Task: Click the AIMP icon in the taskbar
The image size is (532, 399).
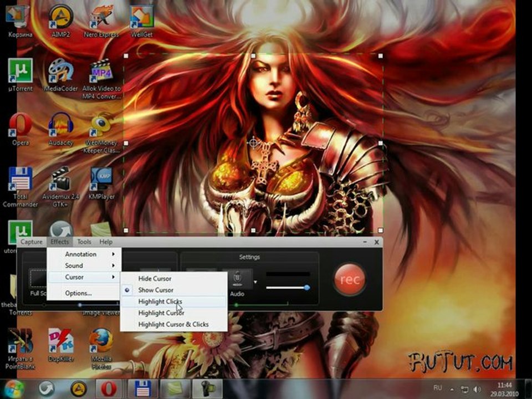Action: (x=78, y=389)
